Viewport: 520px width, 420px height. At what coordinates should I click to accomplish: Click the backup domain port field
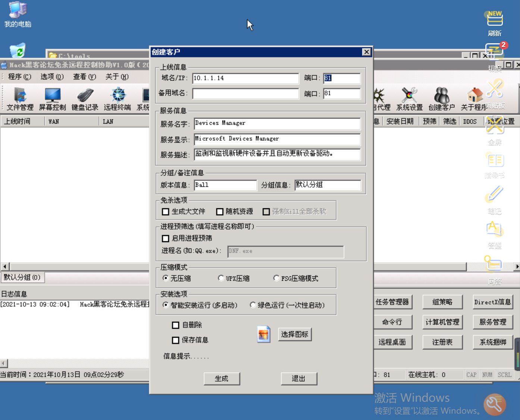[x=342, y=94]
